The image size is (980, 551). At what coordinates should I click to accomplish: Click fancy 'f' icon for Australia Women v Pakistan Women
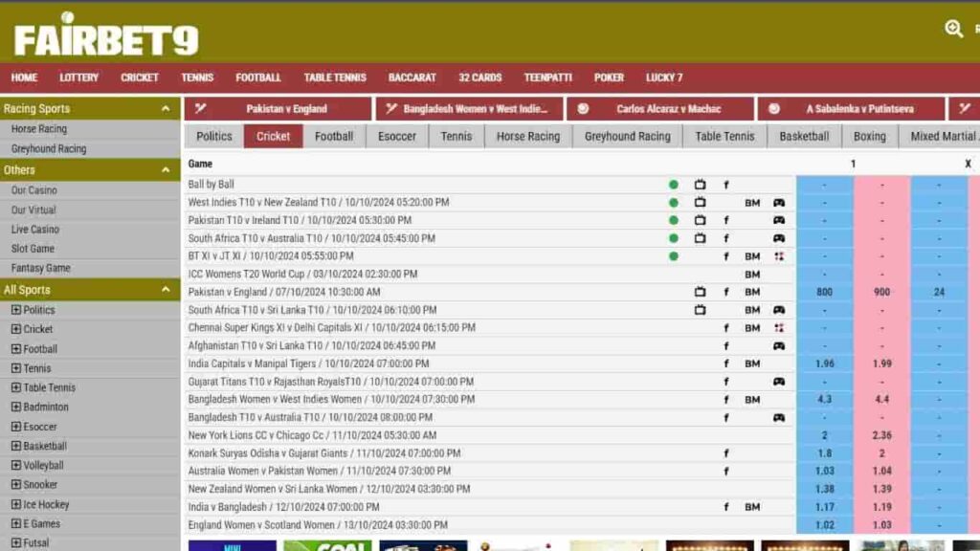725,472
